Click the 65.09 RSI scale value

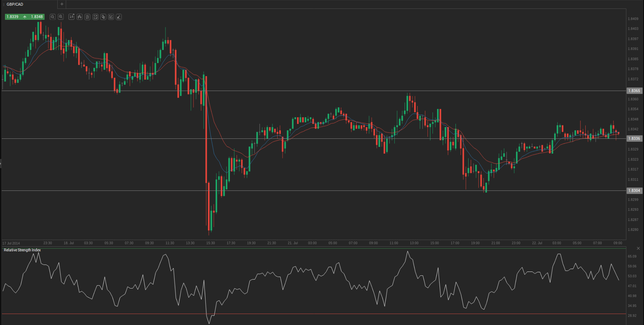pos(632,256)
